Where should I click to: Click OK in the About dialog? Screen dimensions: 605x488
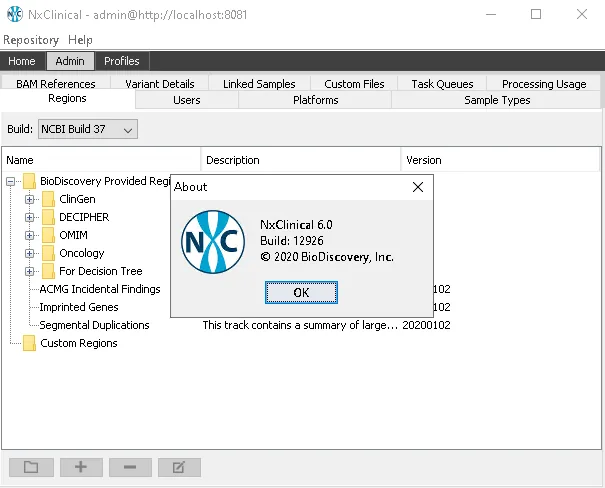click(301, 292)
